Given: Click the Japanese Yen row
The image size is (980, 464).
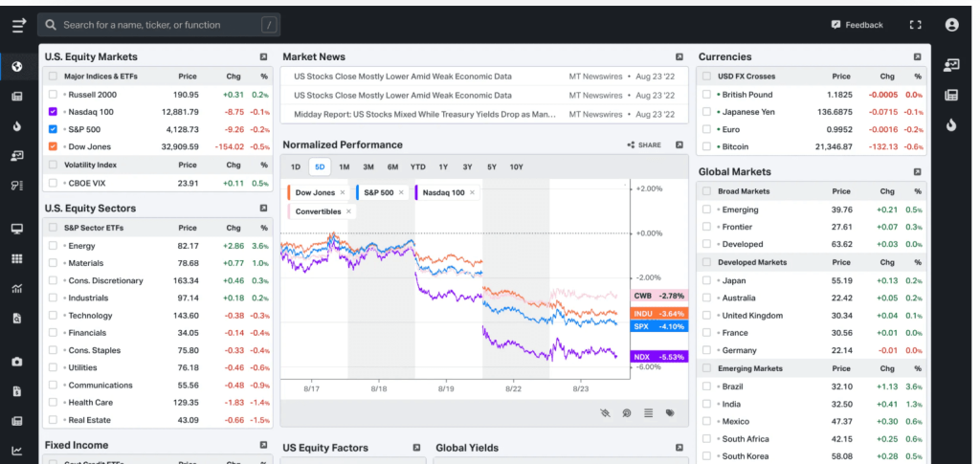Looking at the screenshot, I should tap(812, 112).
